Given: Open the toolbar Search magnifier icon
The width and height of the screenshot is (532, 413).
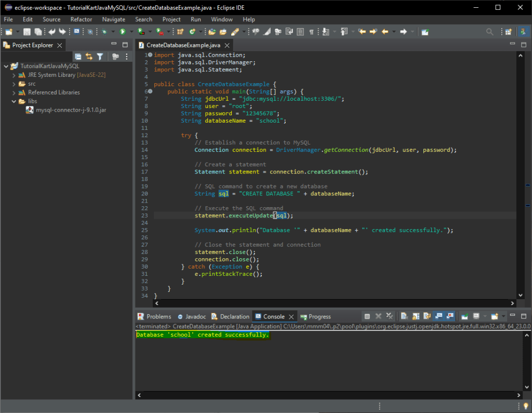Looking at the screenshot, I should tap(489, 32).
